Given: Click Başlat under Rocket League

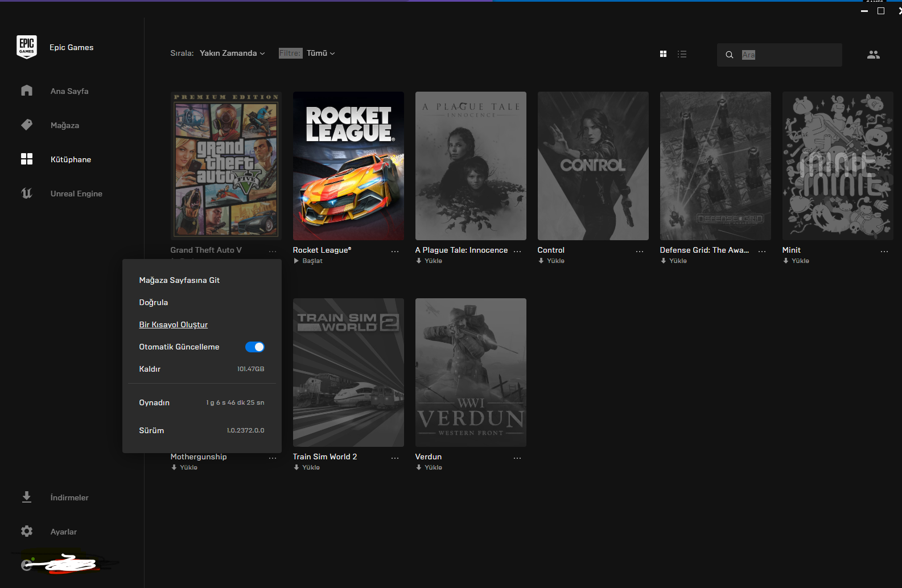Looking at the screenshot, I should click(308, 261).
